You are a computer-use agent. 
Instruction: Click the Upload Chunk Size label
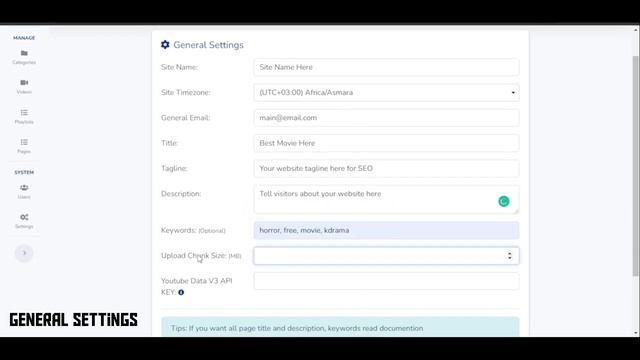(x=201, y=256)
